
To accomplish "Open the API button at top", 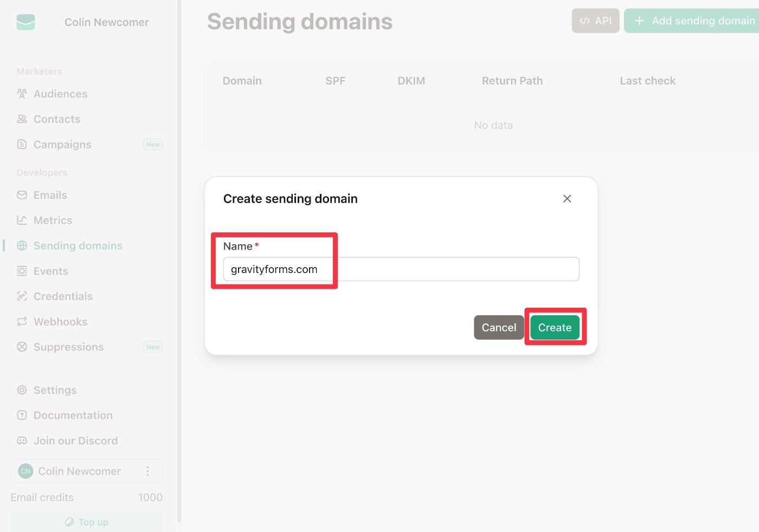I will coord(595,21).
